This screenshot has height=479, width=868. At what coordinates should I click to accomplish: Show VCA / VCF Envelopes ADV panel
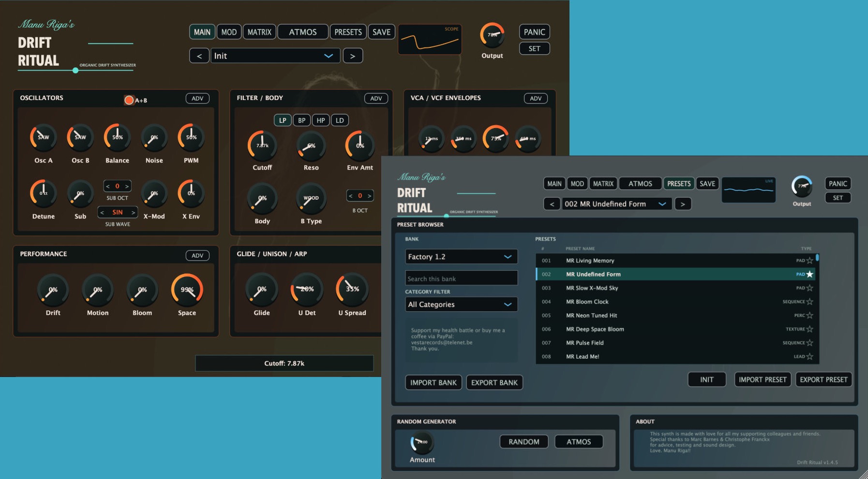536,99
